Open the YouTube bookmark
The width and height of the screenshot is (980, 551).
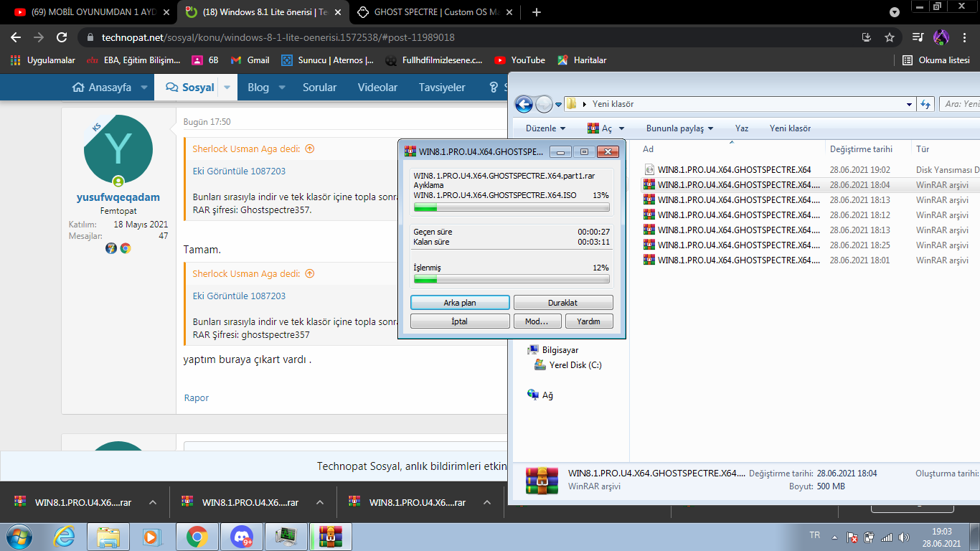pyautogui.click(x=520, y=60)
